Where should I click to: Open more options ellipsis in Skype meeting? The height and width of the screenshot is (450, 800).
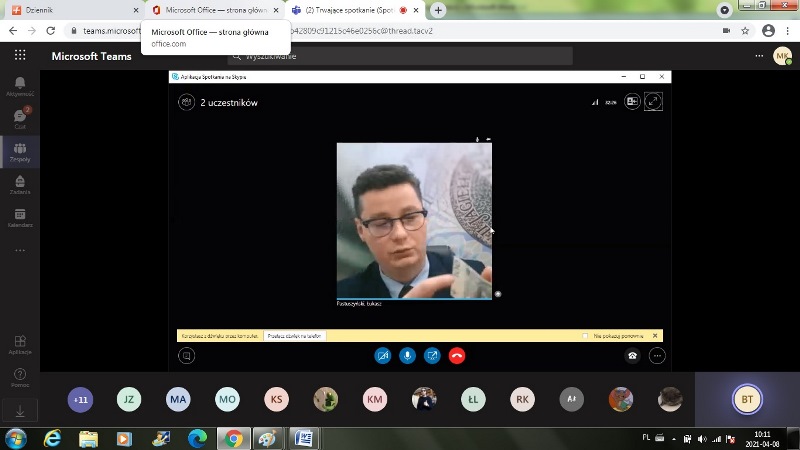point(656,355)
